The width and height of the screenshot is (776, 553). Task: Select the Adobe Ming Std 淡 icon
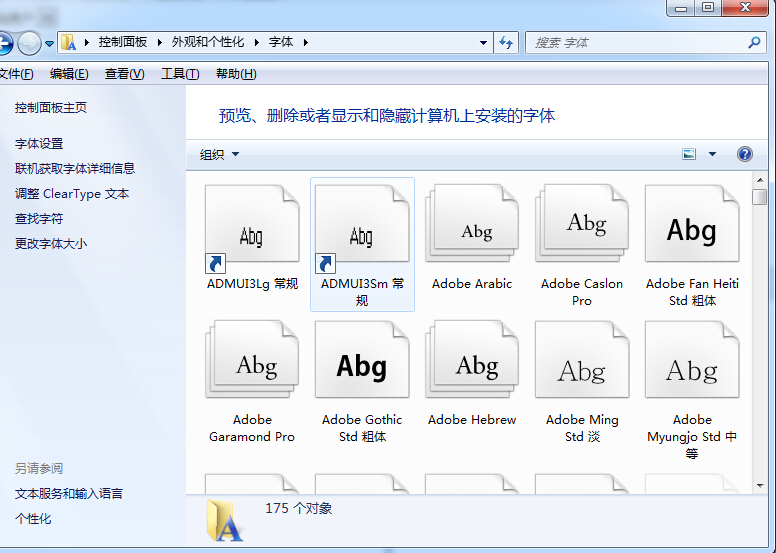click(582, 360)
